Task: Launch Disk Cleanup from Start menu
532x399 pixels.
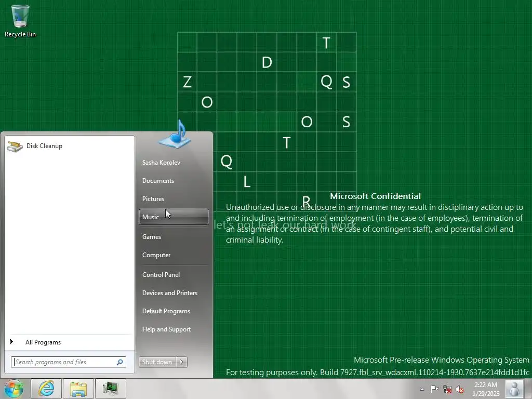Action: pyautogui.click(x=69, y=146)
